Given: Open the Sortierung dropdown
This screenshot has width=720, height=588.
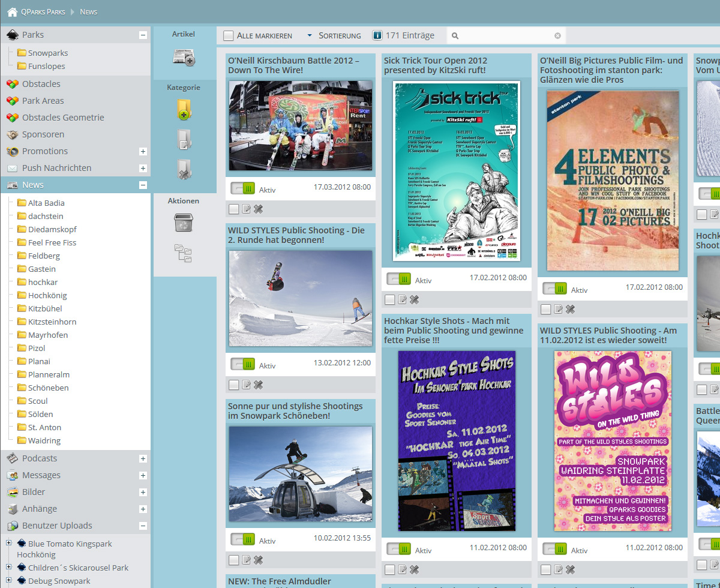Looking at the screenshot, I should (334, 36).
